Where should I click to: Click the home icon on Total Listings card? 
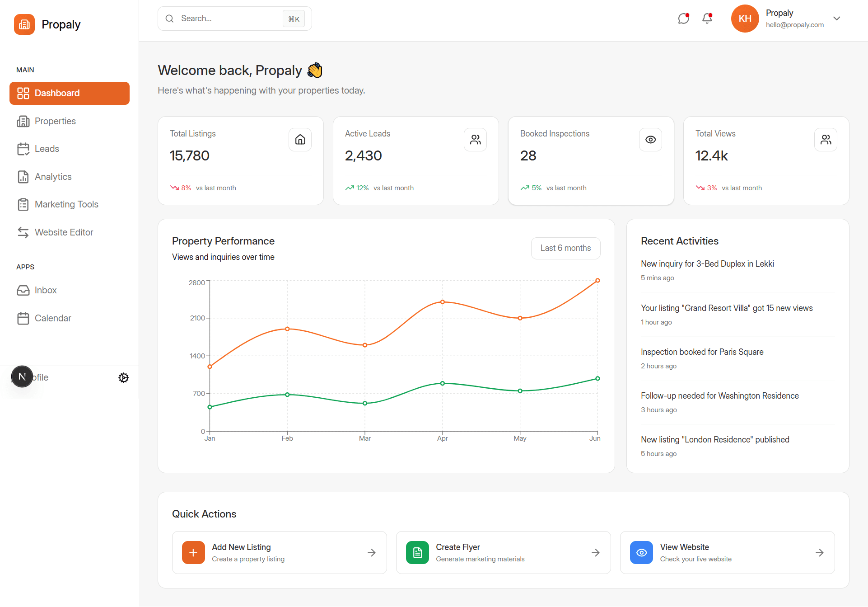(300, 140)
